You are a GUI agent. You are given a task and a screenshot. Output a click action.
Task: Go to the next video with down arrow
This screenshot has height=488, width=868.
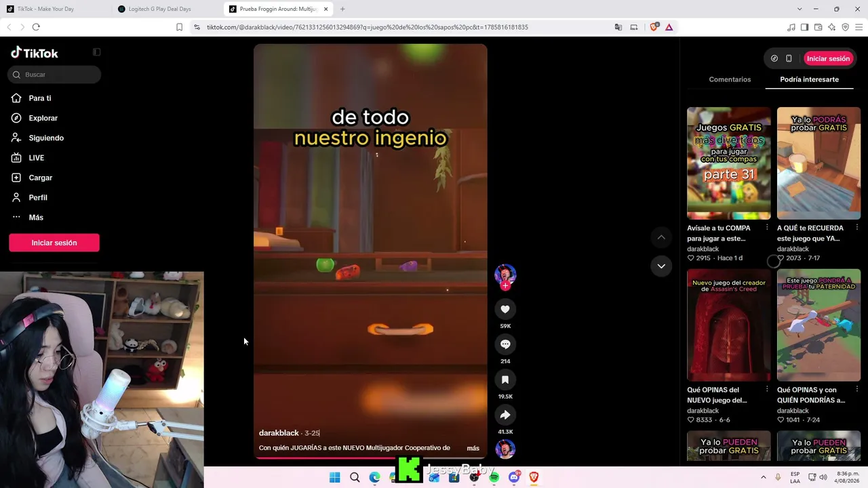pos(661,266)
